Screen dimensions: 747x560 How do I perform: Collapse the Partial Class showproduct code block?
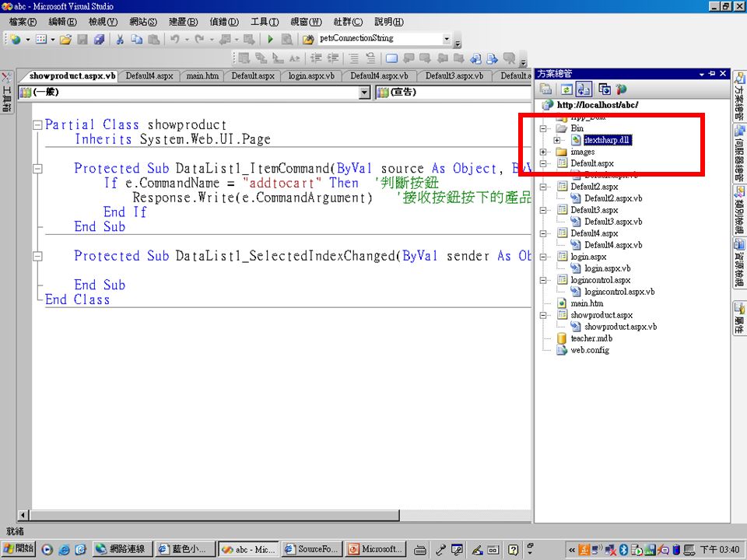[37, 125]
